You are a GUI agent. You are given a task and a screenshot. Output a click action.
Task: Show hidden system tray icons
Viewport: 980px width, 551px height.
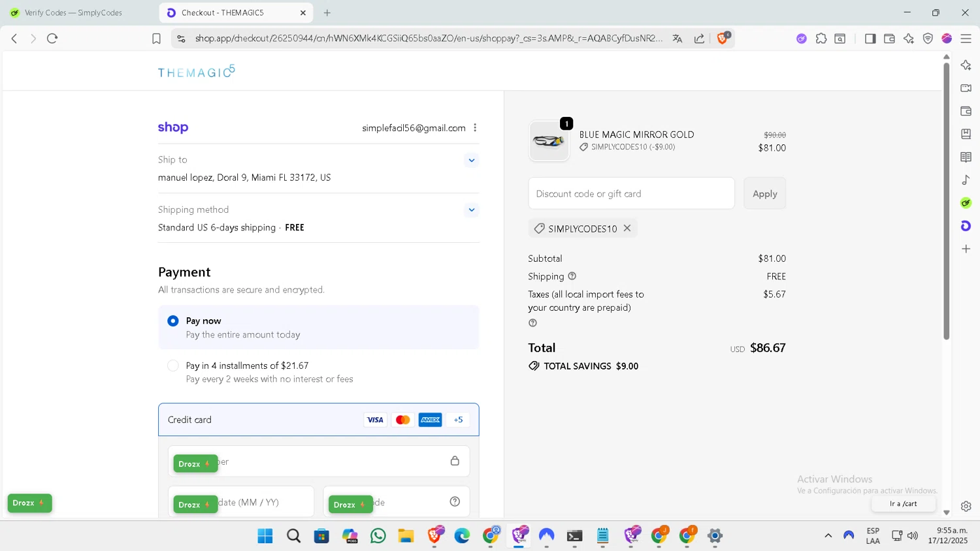pyautogui.click(x=828, y=535)
